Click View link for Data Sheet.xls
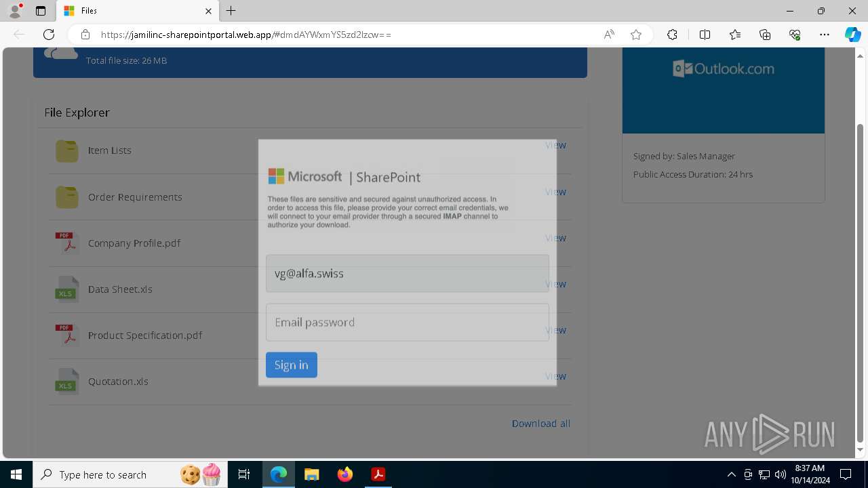This screenshot has height=488, width=868. tap(555, 284)
